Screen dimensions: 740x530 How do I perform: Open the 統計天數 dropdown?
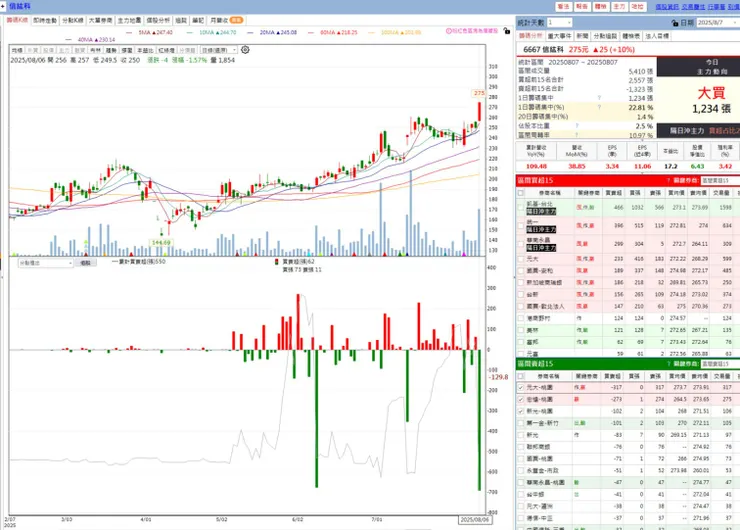(x=560, y=23)
